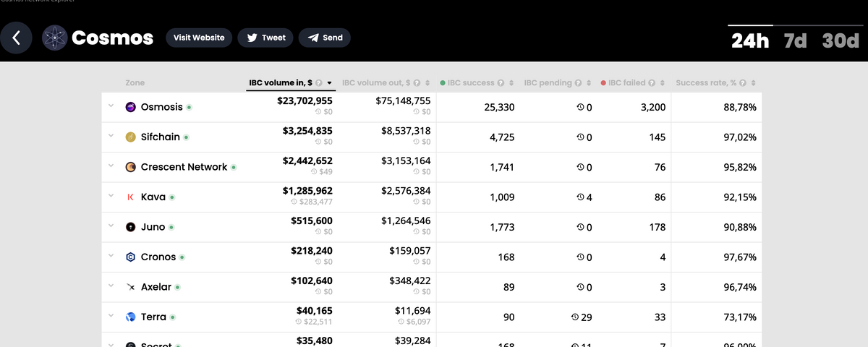868x347 pixels.
Task: Click the Crescent Network zone logo
Action: point(131,167)
